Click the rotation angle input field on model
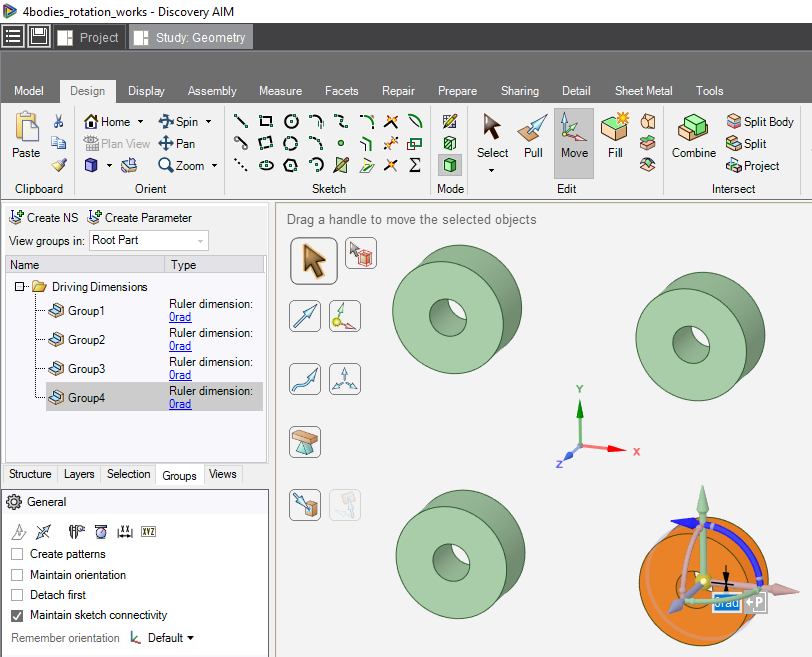 click(727, 603)
